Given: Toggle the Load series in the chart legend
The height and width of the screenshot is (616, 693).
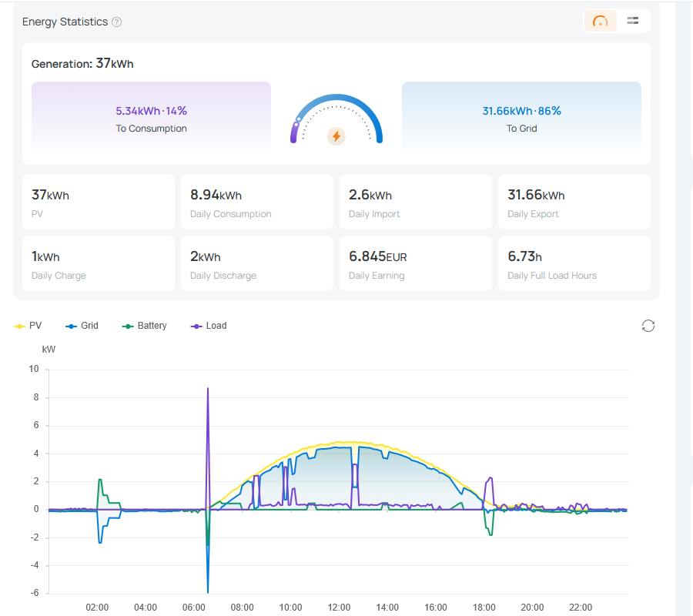Looking at the screenshot, I should (x=209, y=326).
